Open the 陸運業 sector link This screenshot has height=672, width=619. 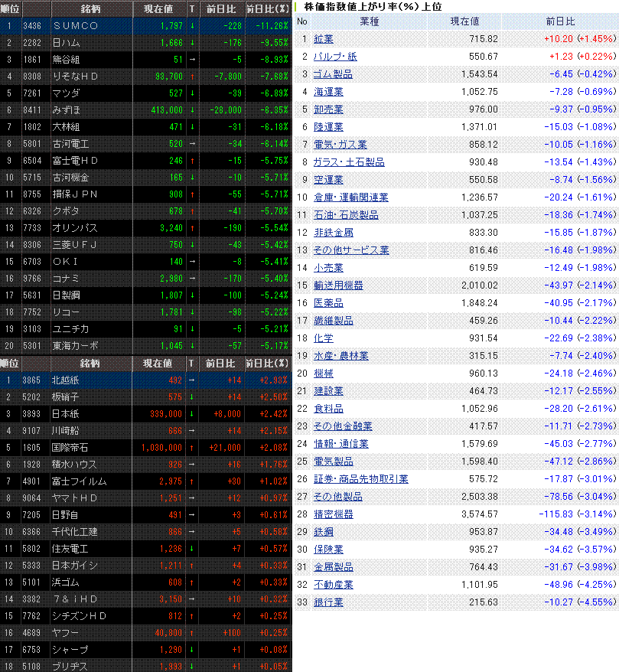(328, 127)
